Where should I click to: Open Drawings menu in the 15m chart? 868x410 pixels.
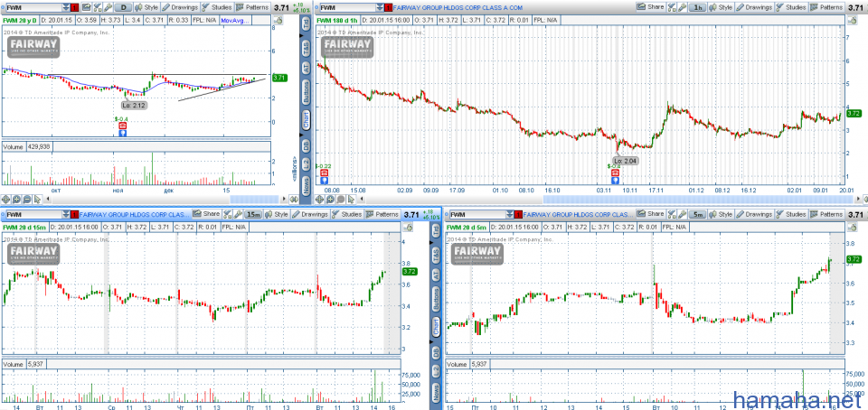pos(310,214)
